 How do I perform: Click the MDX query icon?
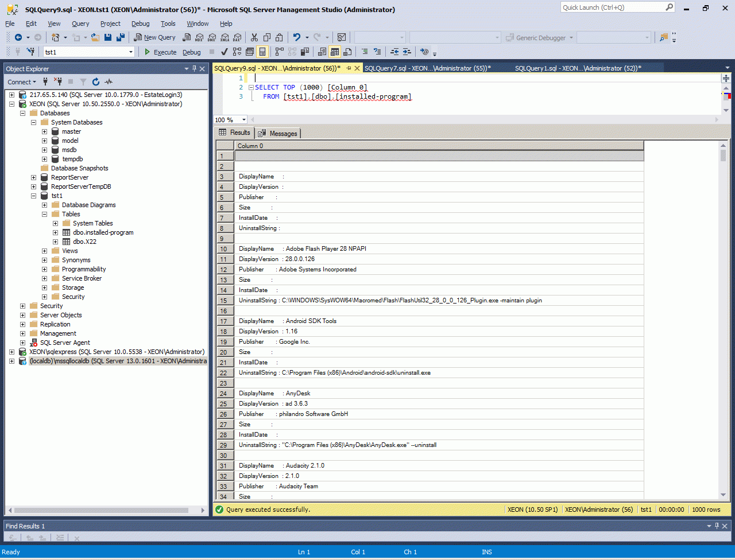coord(199,37)
